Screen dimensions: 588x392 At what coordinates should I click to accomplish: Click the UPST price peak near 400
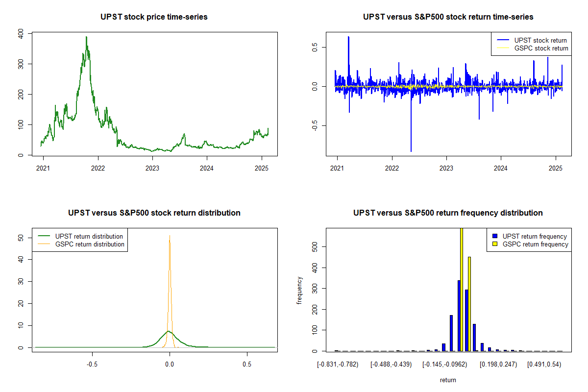tap(86, 37)
